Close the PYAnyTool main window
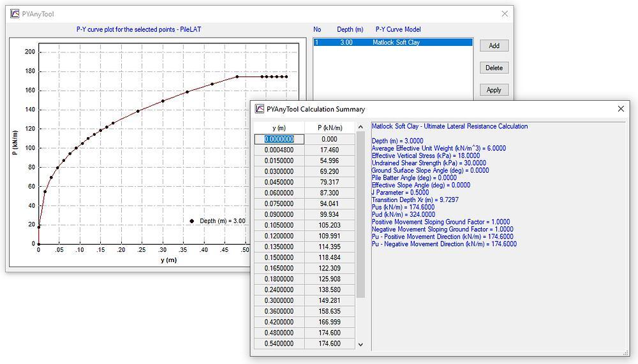This screenshot has width=638, height=364. [505, 13]
